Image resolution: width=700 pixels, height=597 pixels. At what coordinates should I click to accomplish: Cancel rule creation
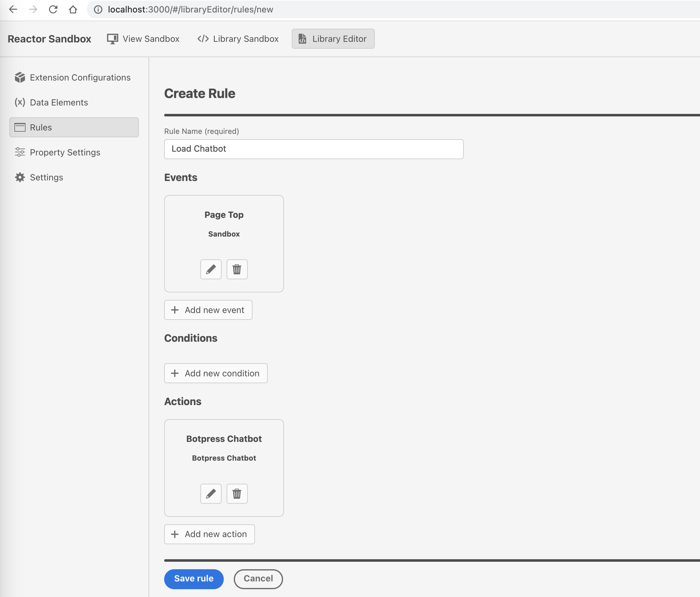click(258, 579)
